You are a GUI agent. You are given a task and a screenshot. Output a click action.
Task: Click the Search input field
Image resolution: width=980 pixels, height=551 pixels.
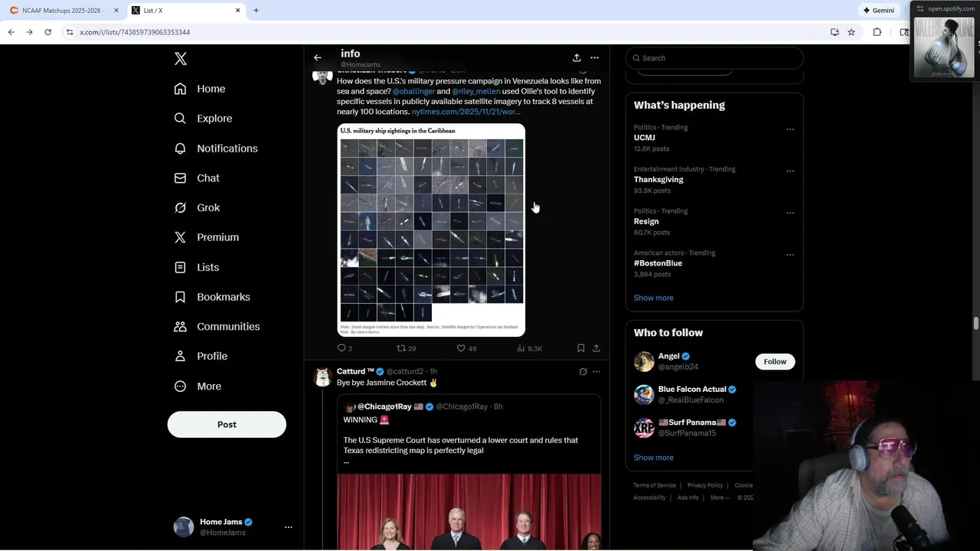click(x=714, y=58)
